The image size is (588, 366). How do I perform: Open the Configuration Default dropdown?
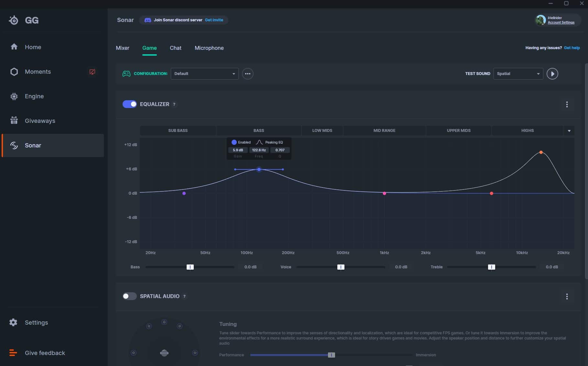204,74
